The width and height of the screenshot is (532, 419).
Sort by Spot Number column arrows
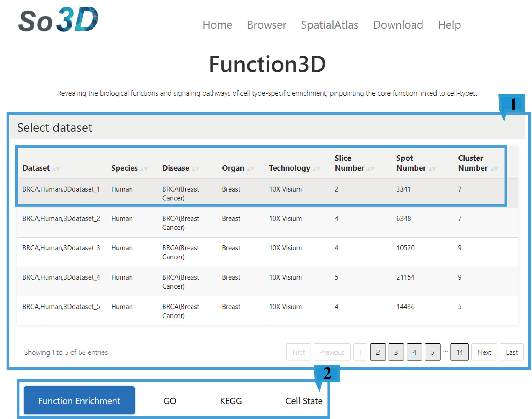point(432,169)
